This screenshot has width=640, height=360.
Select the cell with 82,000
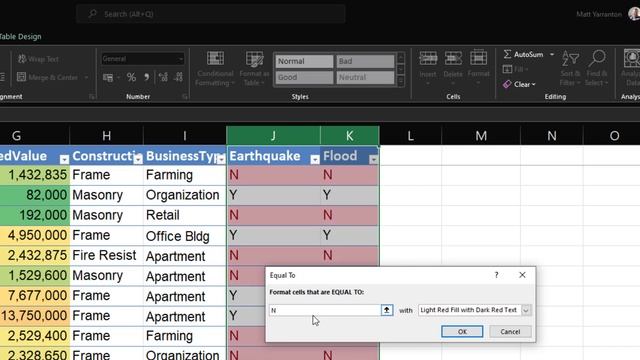(35, 195)
